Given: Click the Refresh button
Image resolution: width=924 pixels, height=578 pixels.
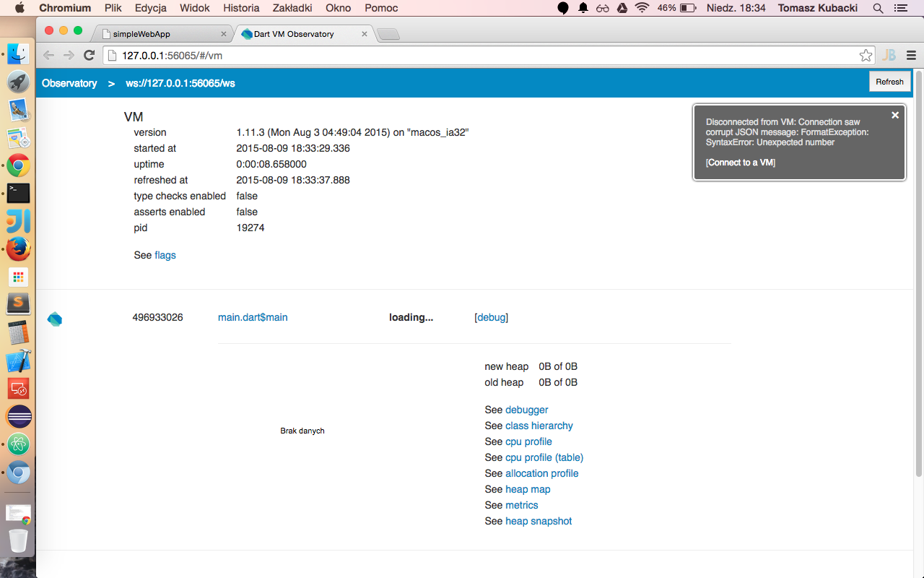Looking at the screenshot, I should (889, 82).
